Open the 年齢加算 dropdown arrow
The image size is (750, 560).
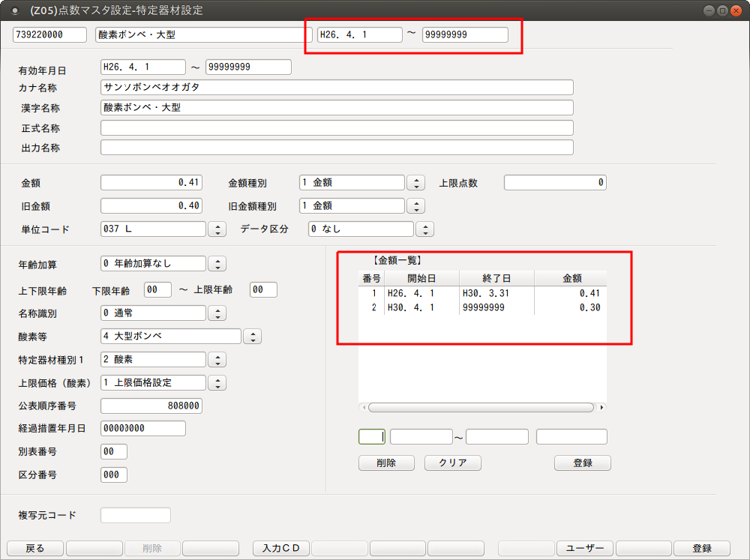point(217,264)
